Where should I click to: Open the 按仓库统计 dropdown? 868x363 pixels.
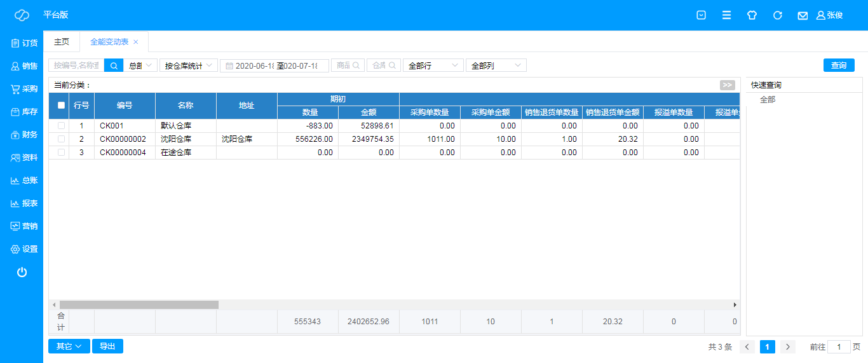click(x=189, y=65)
